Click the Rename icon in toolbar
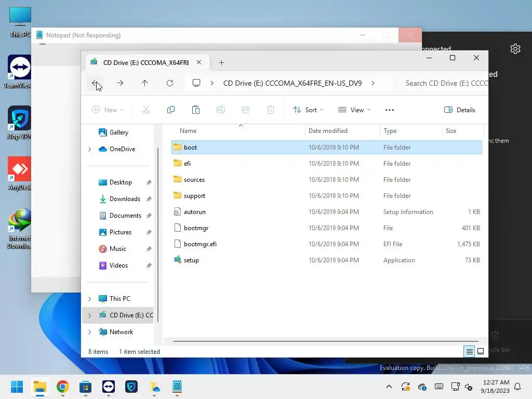532x399 pixels. coord(220,110)
